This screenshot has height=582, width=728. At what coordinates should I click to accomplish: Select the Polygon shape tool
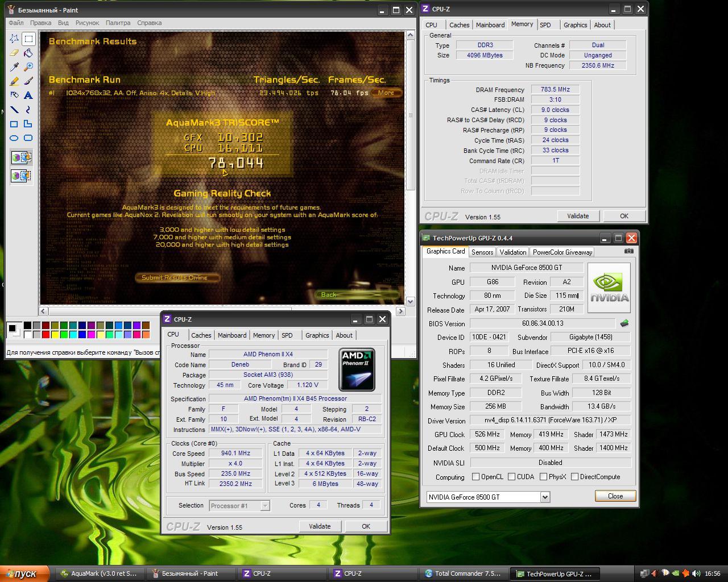(28, 124)
